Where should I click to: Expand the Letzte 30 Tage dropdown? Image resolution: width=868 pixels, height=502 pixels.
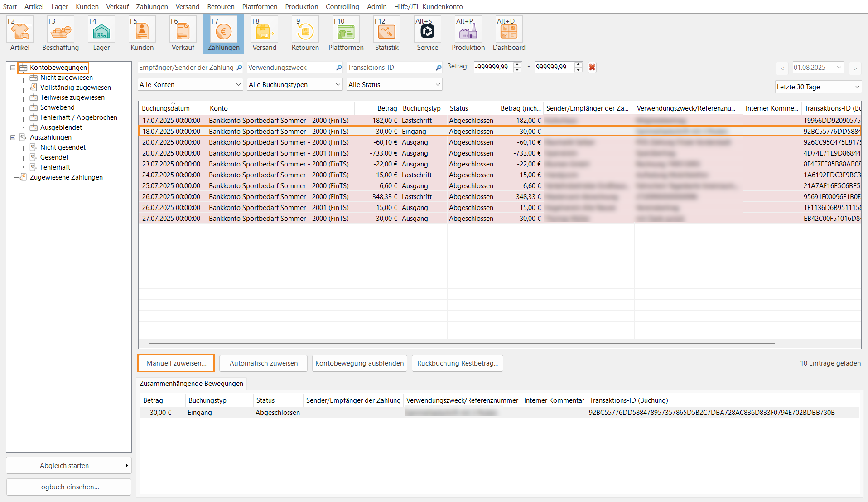pyautogui.click(x=818, y=87)
